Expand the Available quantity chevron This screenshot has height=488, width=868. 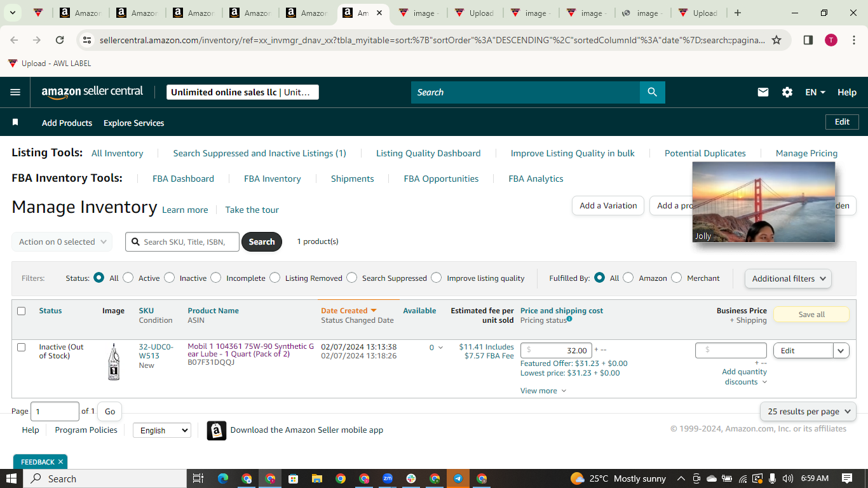coord(440,348)
